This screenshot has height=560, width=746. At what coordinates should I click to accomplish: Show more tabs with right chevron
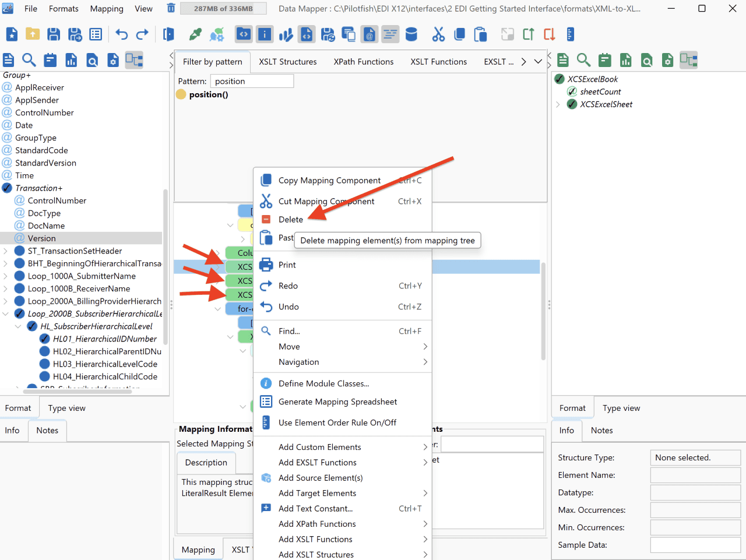pyautogui.click(x=523, y=61)
